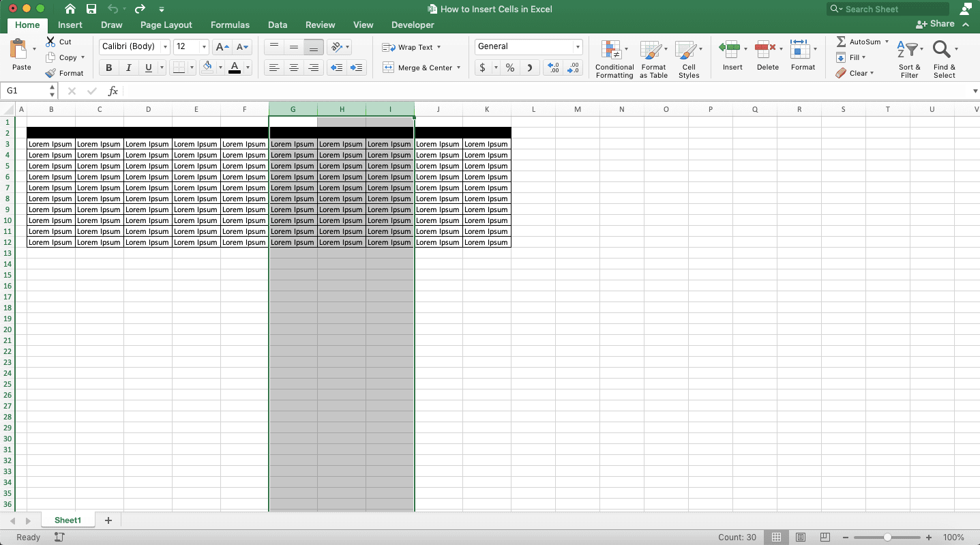Adjust the zoom slider
Screen dimensions: 980x545
(x=887, y=537)
